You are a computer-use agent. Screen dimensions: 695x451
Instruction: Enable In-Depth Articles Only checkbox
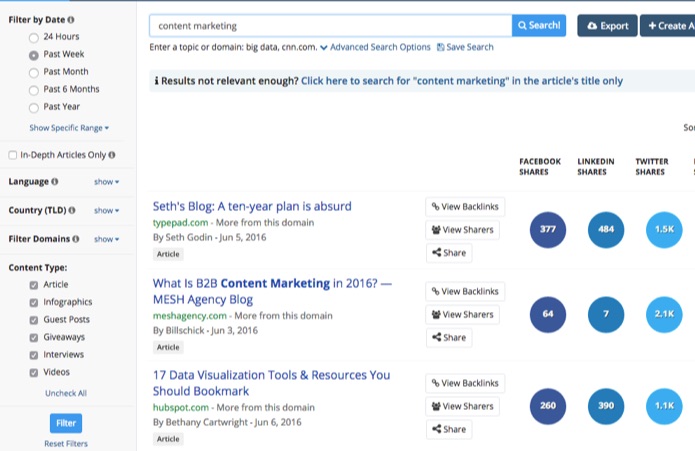click(13, 155)
